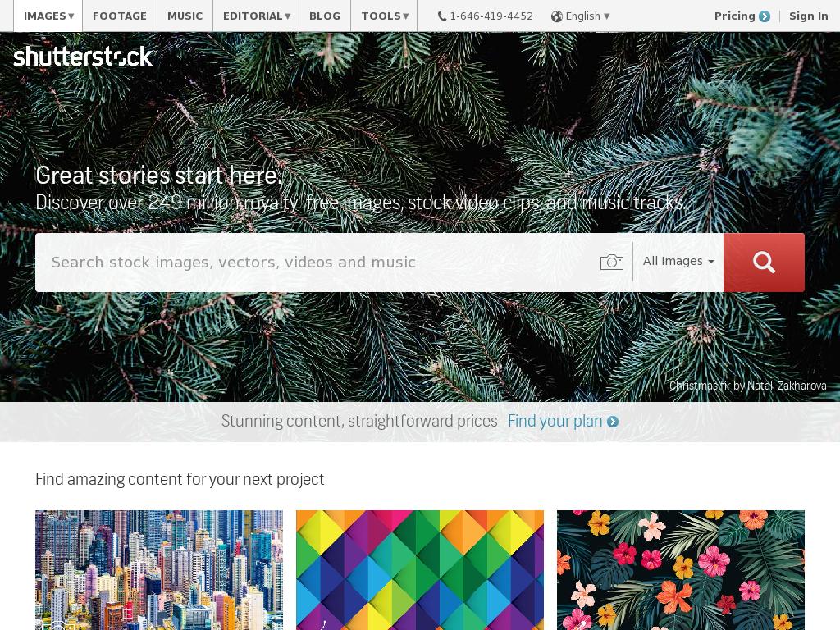840x630 pixels.
Task: Change language with the English selector
Action: tap(581, 16)
